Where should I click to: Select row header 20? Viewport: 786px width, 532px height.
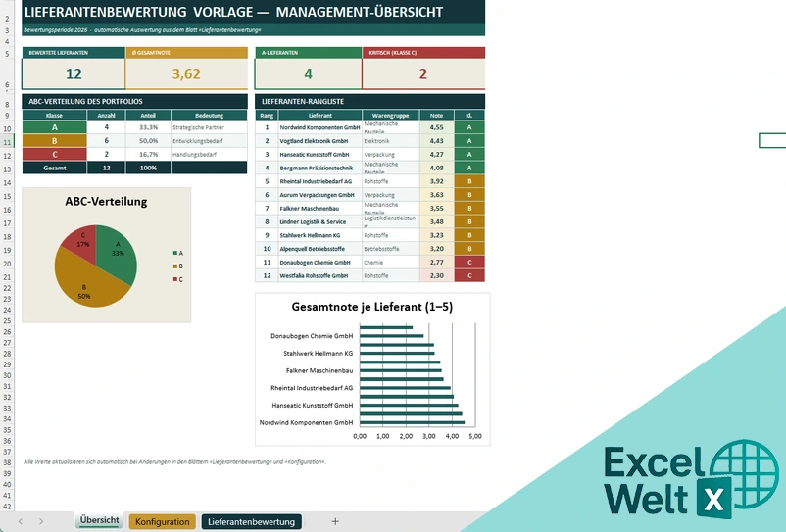7,264
